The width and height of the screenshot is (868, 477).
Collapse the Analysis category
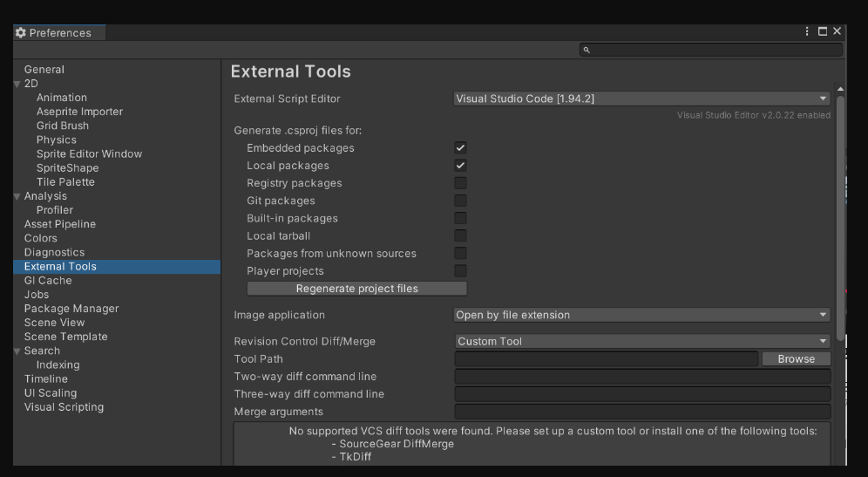(17, 196)
